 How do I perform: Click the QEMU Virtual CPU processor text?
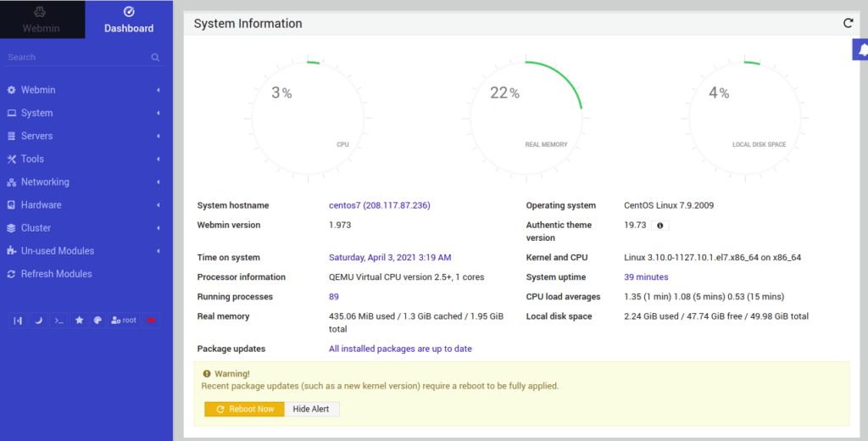[x=406, y=277]
